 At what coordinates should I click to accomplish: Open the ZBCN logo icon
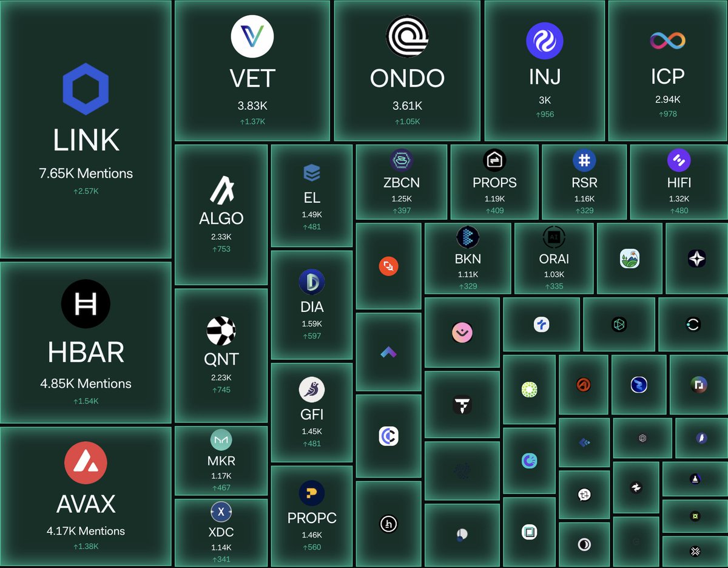402,161
